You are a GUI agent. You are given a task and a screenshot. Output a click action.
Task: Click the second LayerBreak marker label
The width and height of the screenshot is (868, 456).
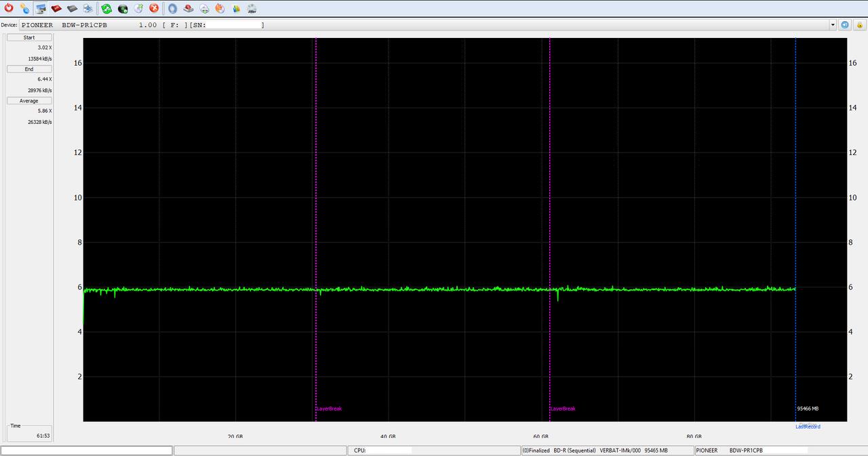tap(563, 409)
